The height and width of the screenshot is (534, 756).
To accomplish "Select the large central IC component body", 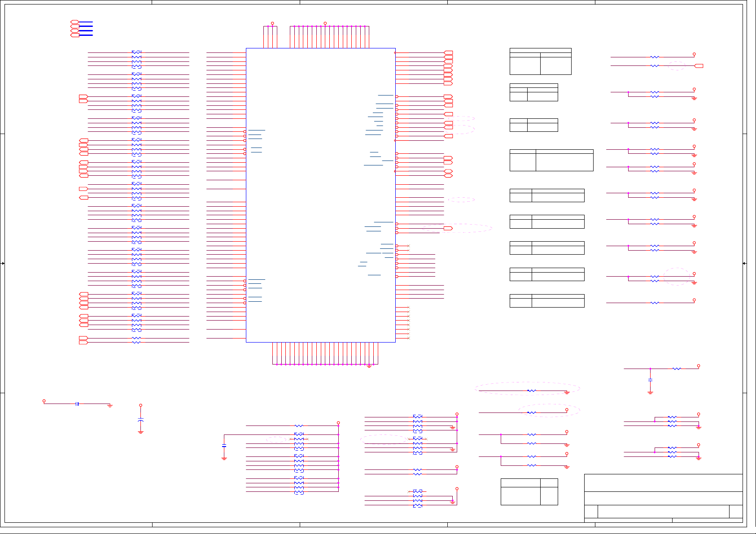I will [x=320, y=195].
